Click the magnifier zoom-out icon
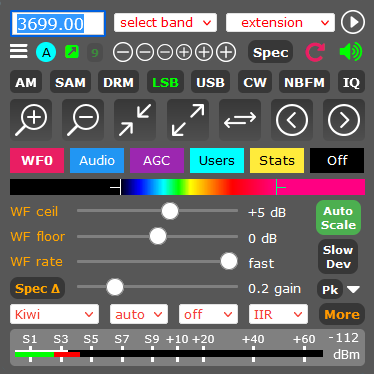Viewport: 374px width, 374px height. [x=83, y=120]
